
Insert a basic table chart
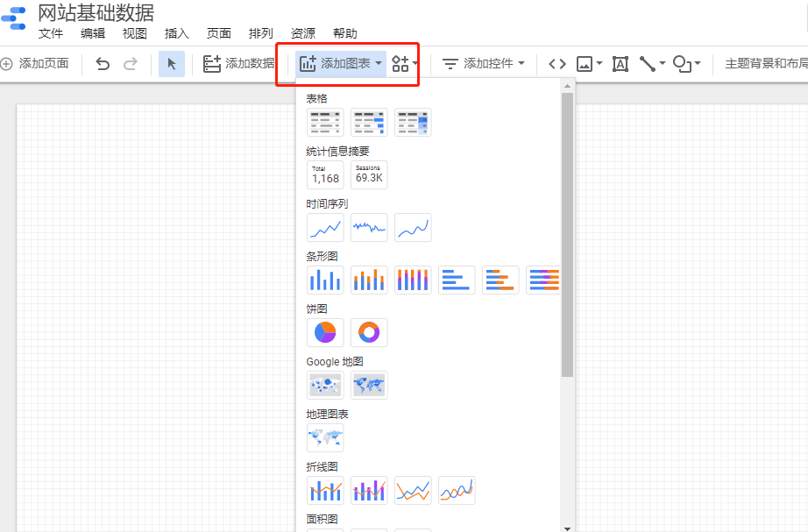coord(325,122)
